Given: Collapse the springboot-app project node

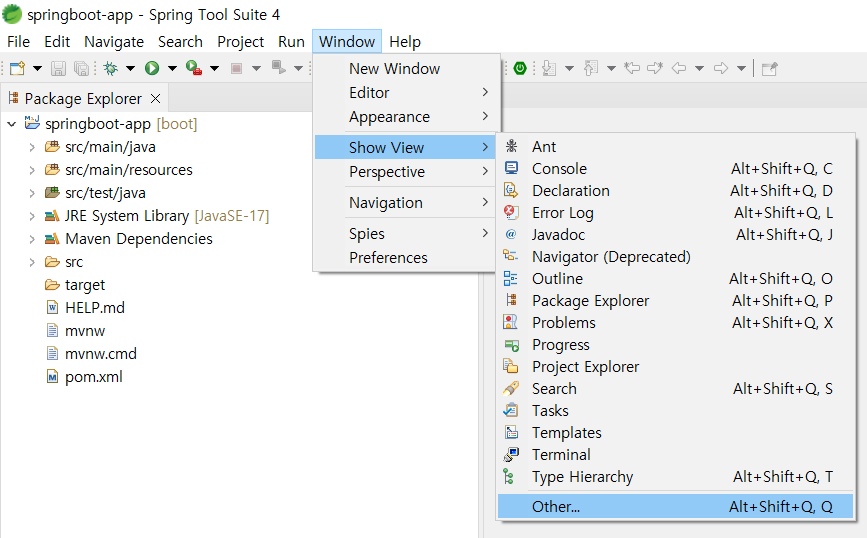Looking at the screenshot, I should [12, 124].
